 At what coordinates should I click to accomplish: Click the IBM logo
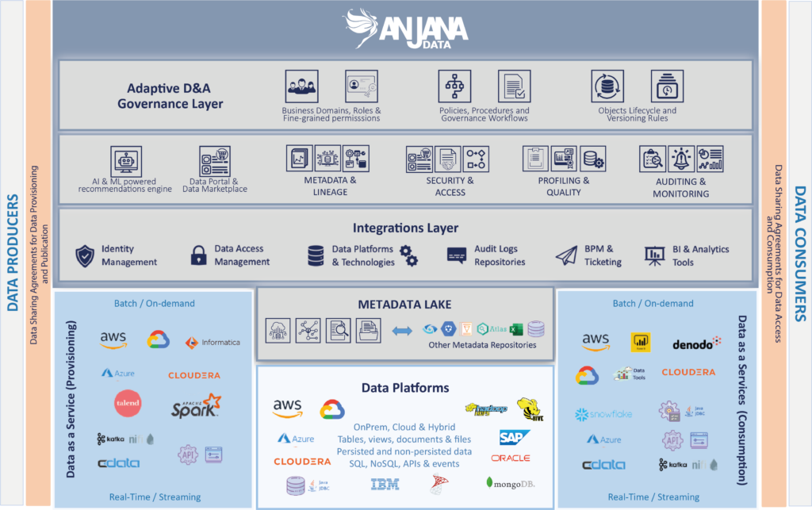pos(385,484)
